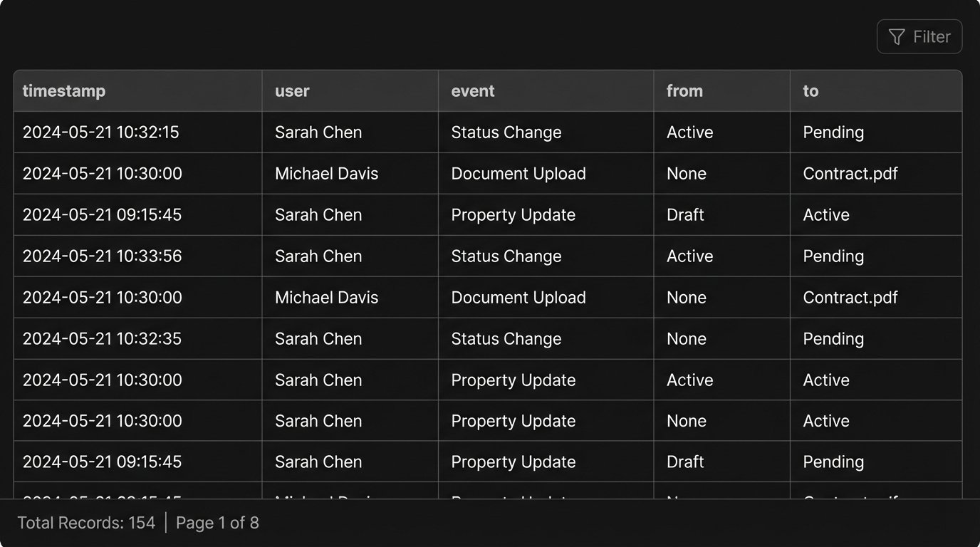Sort by the timestamp column header

[x=64, y=91]
